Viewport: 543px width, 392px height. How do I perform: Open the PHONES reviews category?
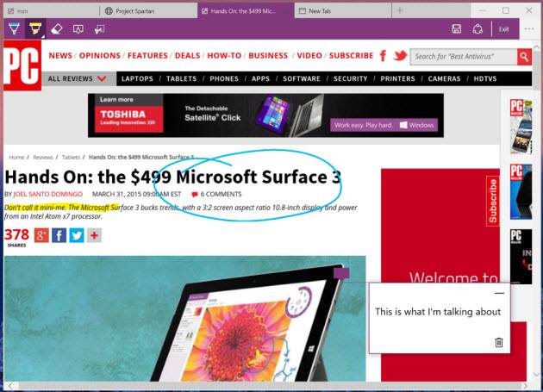click(x=224, y=78)
